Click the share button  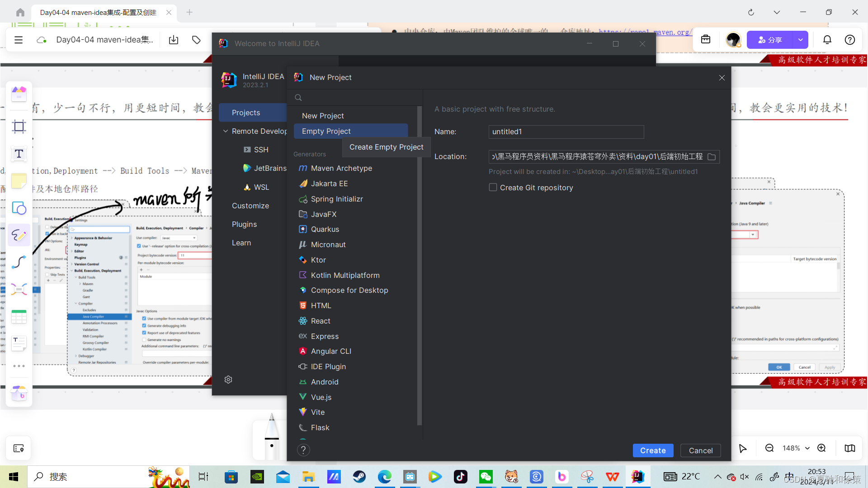[770, 40]
